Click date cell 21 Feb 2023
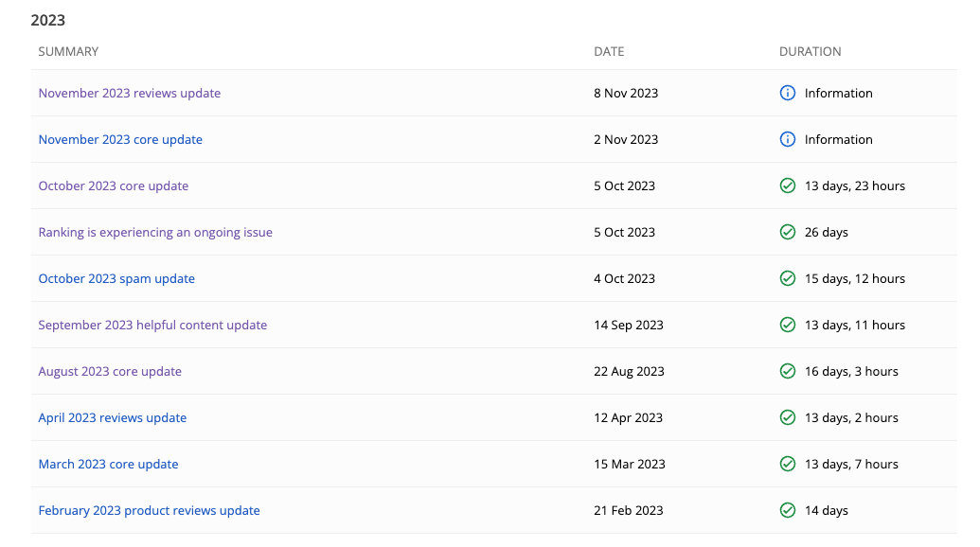The width and height of the screenshot is (980, 547). [x=628, y=510]
